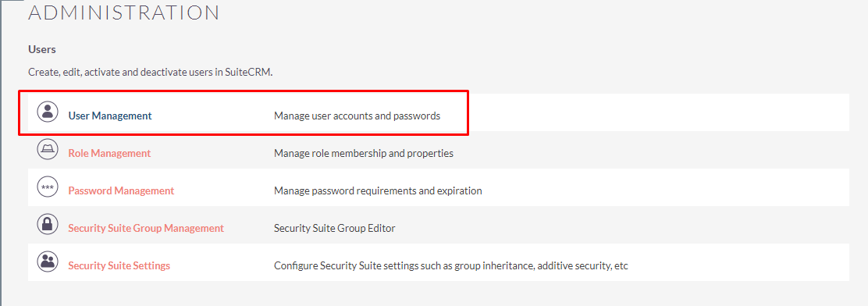Screen dimensions: 868x306
Task: Click the User Management person icon
Action: pos(48,112)
